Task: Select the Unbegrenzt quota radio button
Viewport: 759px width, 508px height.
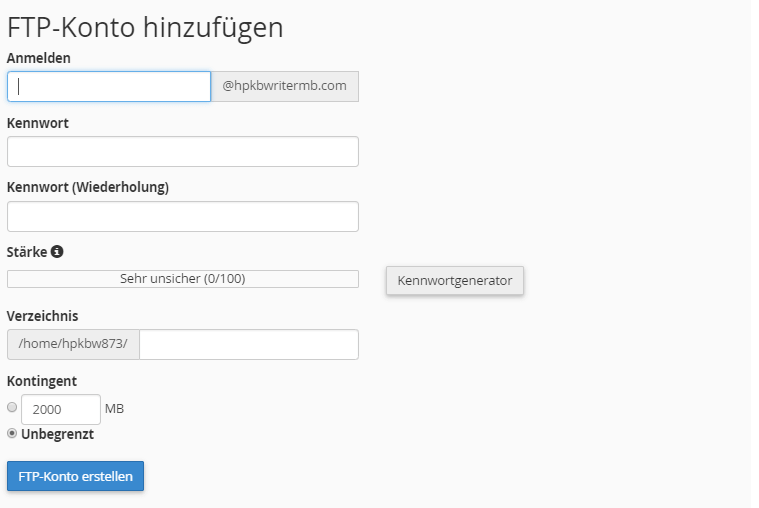Action: pos(12,433)
